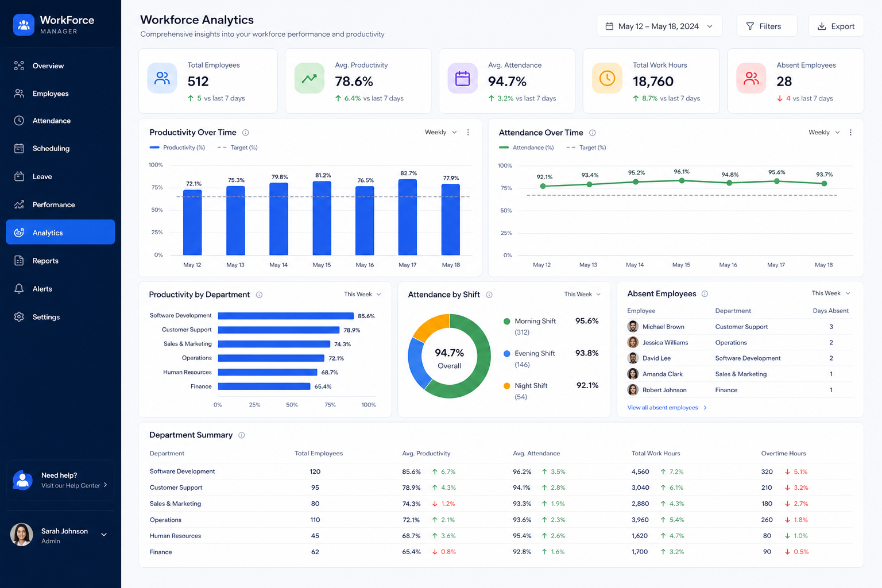Open the Overview page
The width and height of the screenshot is (882, 588).
(60, 65)
